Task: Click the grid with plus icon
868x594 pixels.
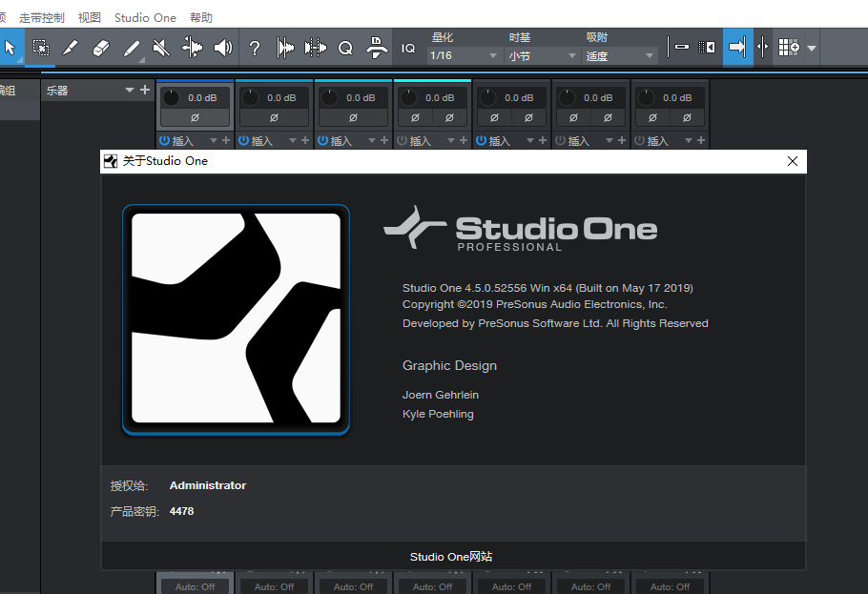Action: point(789,48)
